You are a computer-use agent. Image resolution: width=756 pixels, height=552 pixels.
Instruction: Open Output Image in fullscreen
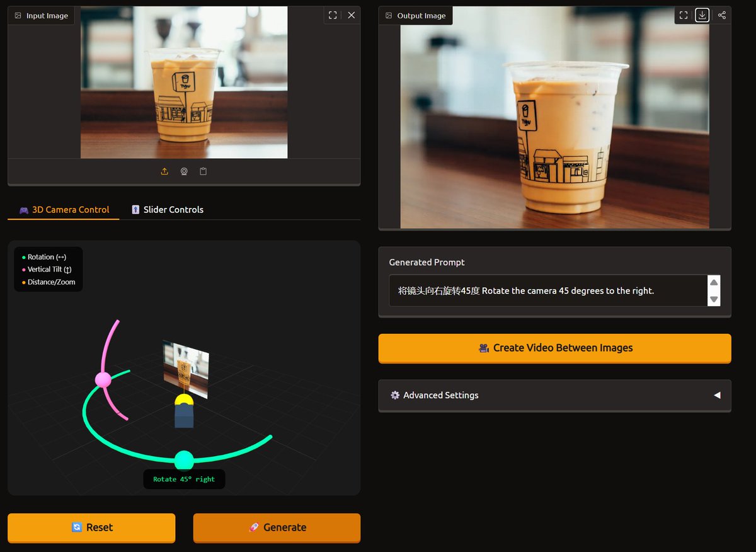684,15
